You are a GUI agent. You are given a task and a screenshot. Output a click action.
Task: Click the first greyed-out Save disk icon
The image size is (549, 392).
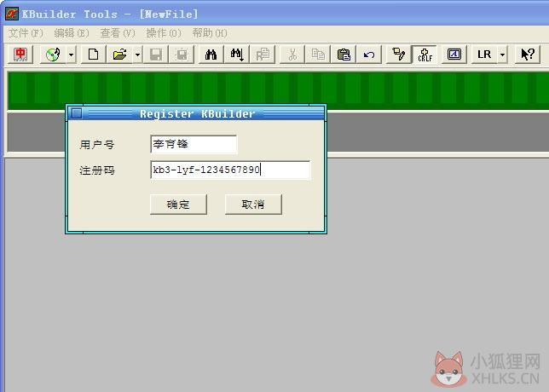point(156,55)
